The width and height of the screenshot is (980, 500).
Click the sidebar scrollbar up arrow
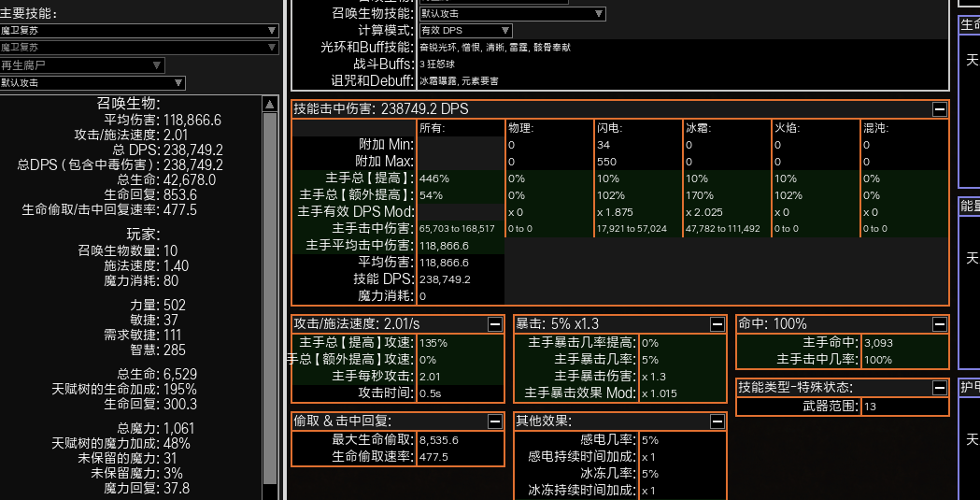point(269,105)
